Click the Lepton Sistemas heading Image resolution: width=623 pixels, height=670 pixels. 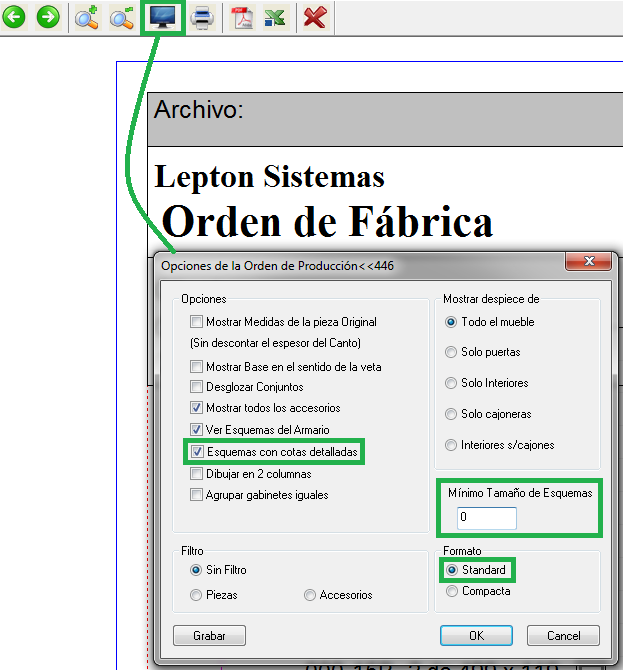click(270, 176)
